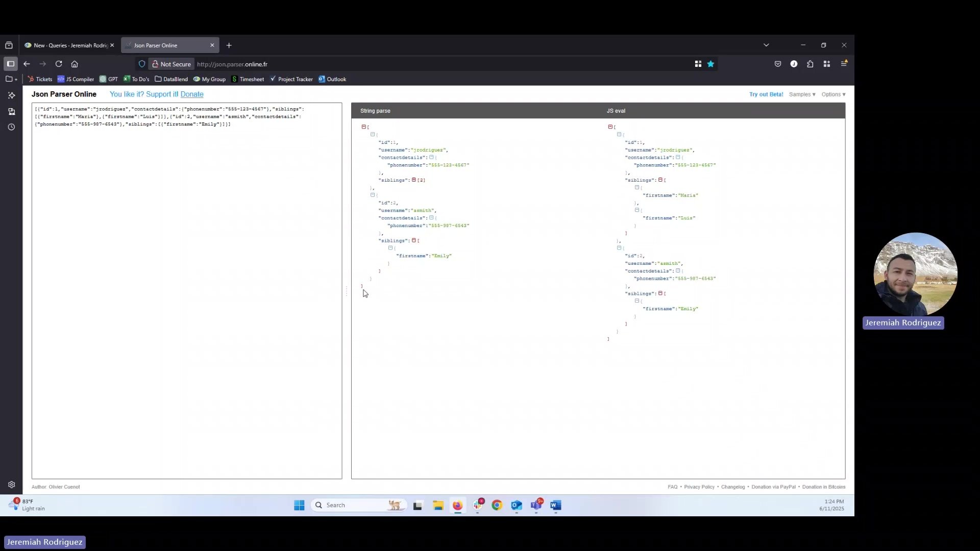Open a new browser tab
This screenshot has width=980, height=551.
coord(229,45)
